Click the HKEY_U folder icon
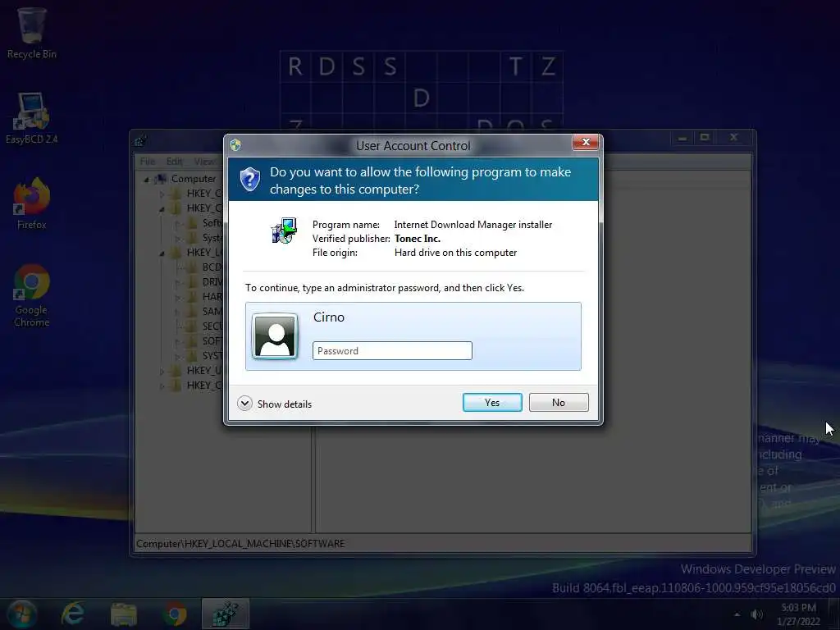The width and height of the screenshot is (840, 630). [x=176, y=370]
